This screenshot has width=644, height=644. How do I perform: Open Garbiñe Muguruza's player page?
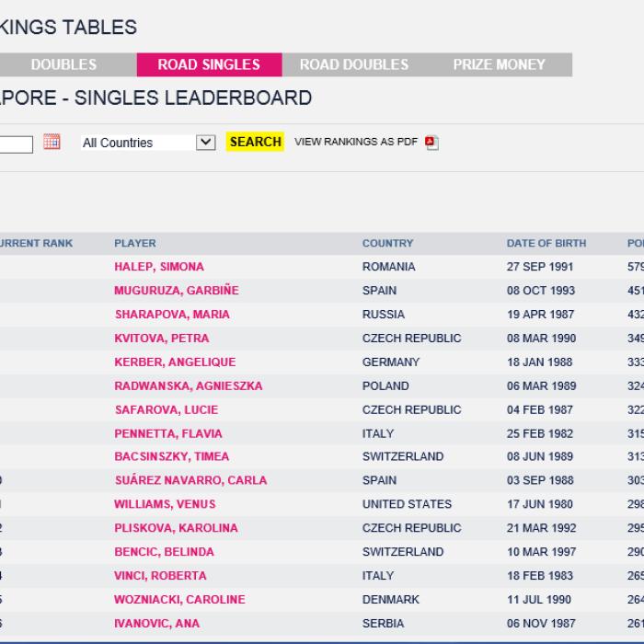pos(176,291)
